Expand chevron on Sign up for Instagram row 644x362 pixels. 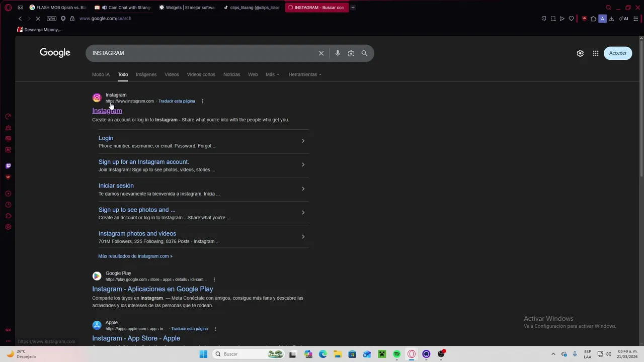[x=303, y=164]
